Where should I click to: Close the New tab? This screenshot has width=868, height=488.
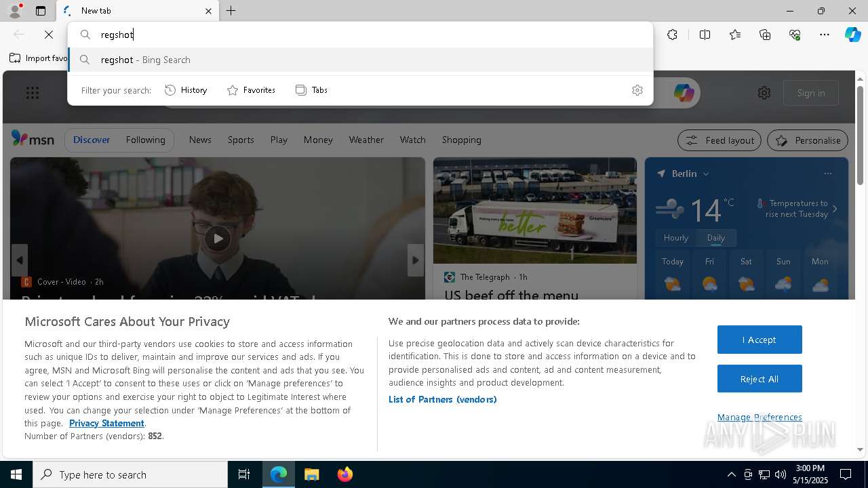[x=208, y=11]
